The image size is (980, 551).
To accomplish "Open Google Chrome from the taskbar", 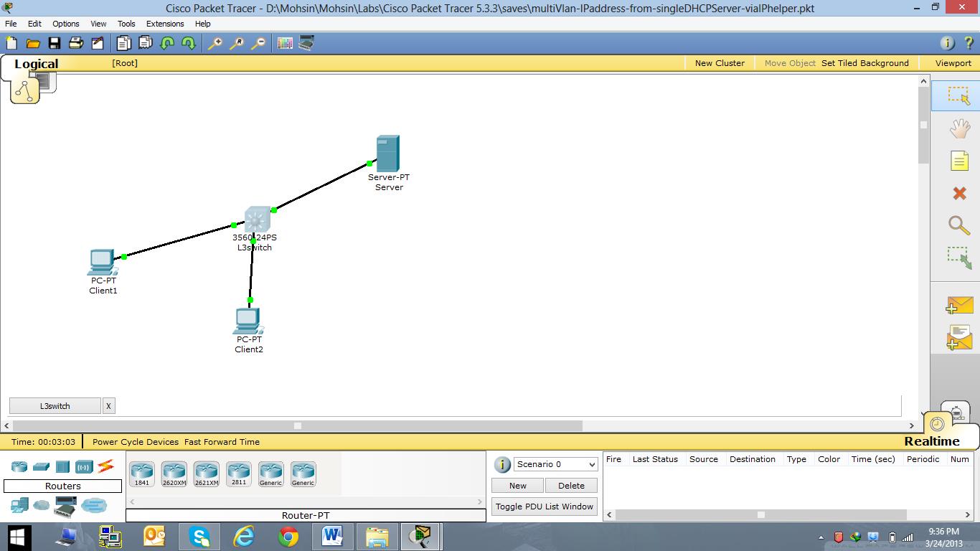I will coord(288,537).
